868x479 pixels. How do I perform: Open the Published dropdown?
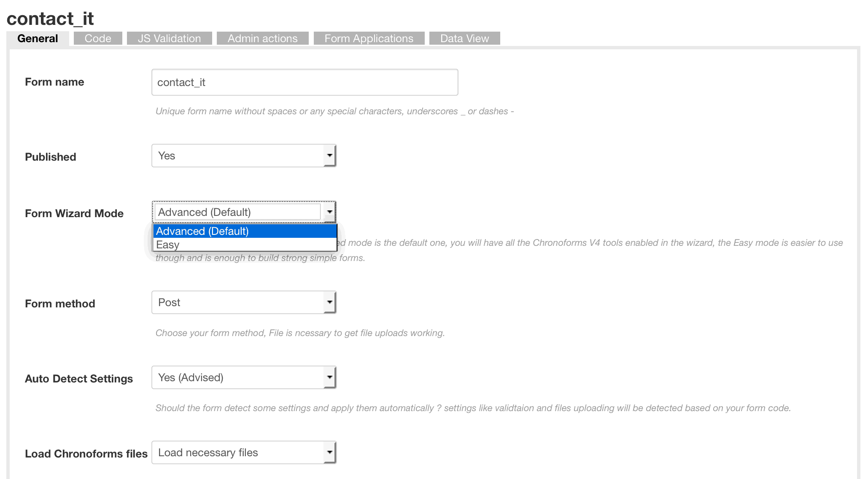coord(238,156)
